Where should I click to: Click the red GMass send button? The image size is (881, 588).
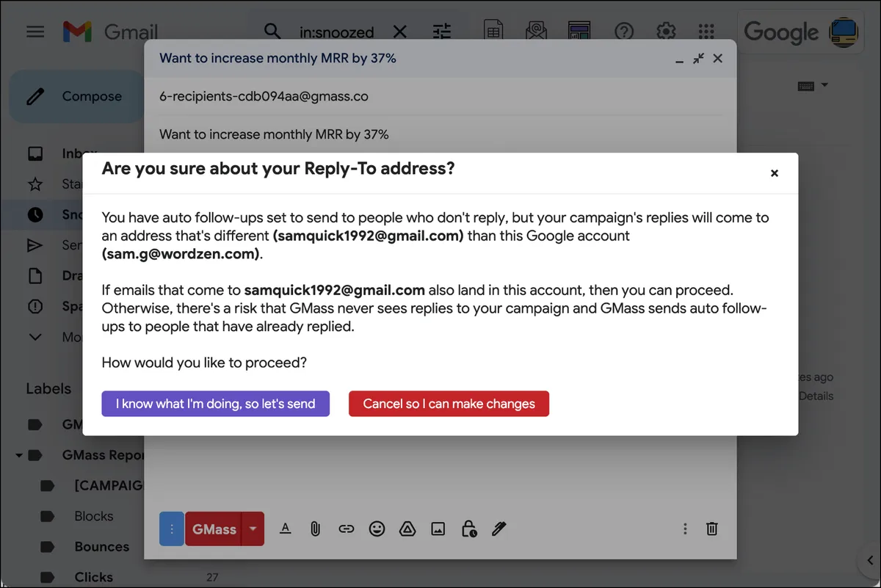pos(214,529)
